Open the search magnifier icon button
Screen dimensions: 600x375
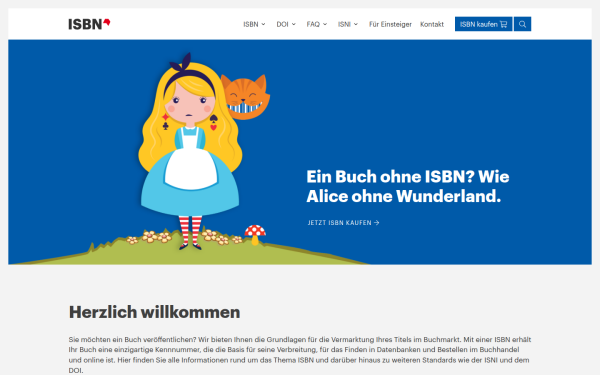[522, 24]
